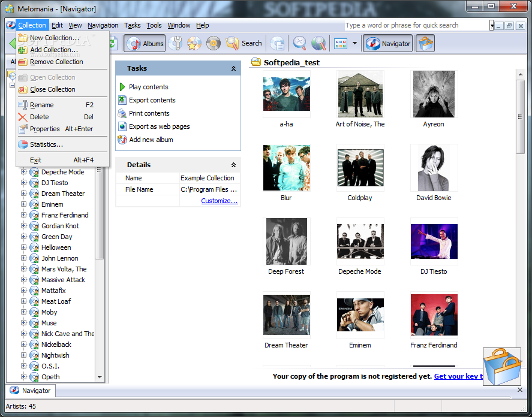The width and height of the screenshot is (532, 417).
Task: Click the Moby artist icon in tree
Action: [34, 312]
